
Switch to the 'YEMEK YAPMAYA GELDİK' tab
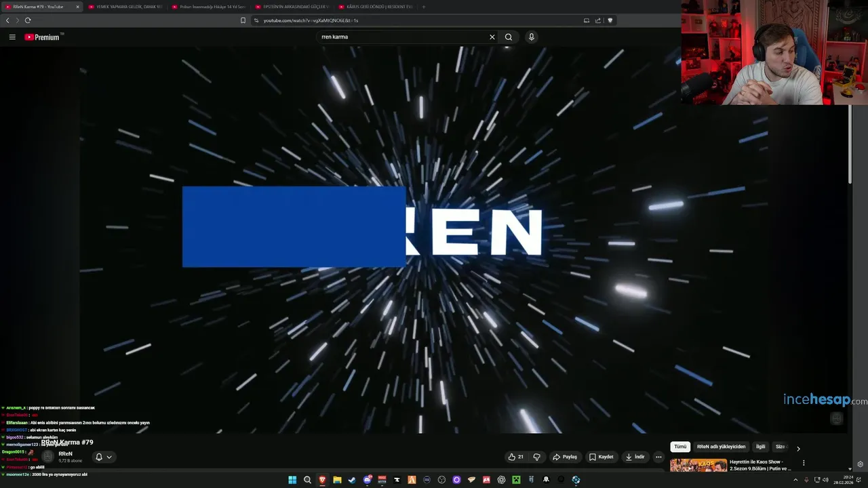(x=125, y=7)
